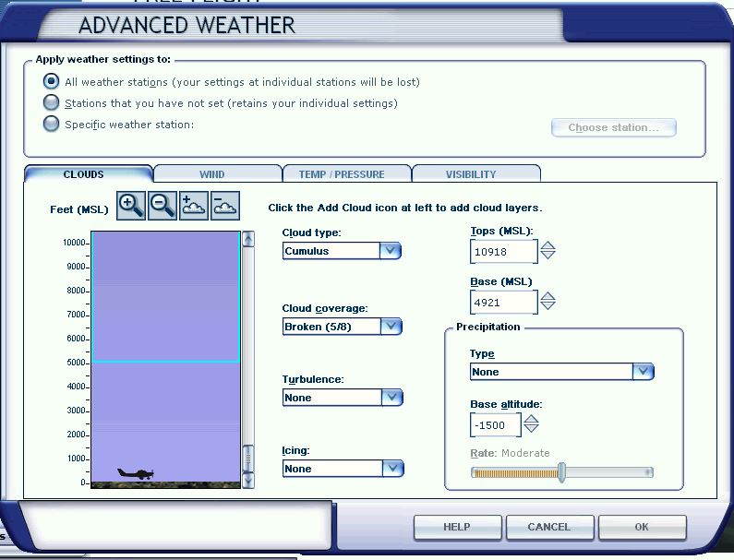This screenshot has width=734, height=560.
Task: Click the altitude chart scrollbar thumb
Action: tap(248, 459)
